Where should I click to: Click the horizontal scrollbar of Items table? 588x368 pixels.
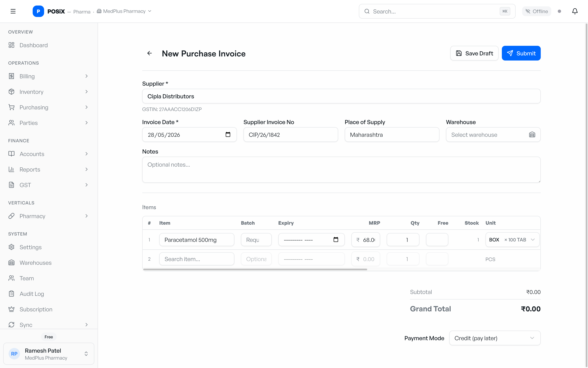[x=255, y=269]
